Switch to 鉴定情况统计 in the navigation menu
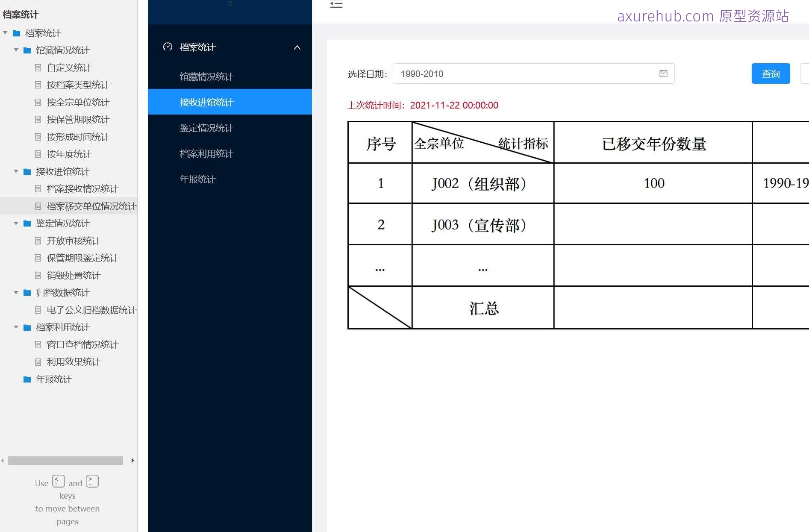The height and width of the screenshot is (532, 809). pyautogui.click(x=206, y=128)
